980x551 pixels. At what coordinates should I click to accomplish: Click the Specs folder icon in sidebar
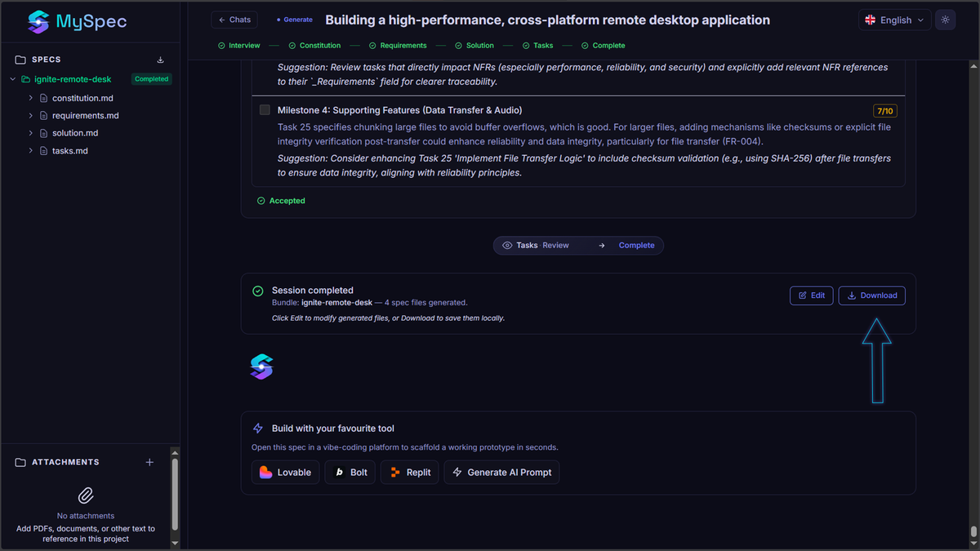click(20, 60)
